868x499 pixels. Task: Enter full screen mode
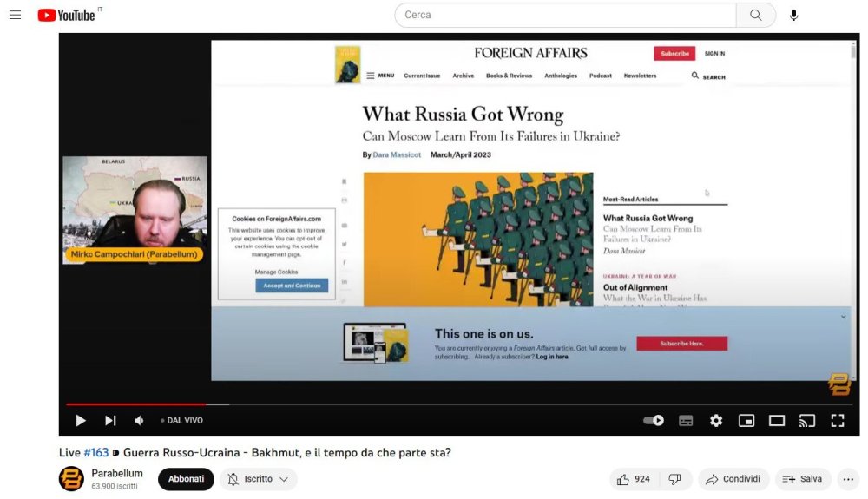point(838,421)
